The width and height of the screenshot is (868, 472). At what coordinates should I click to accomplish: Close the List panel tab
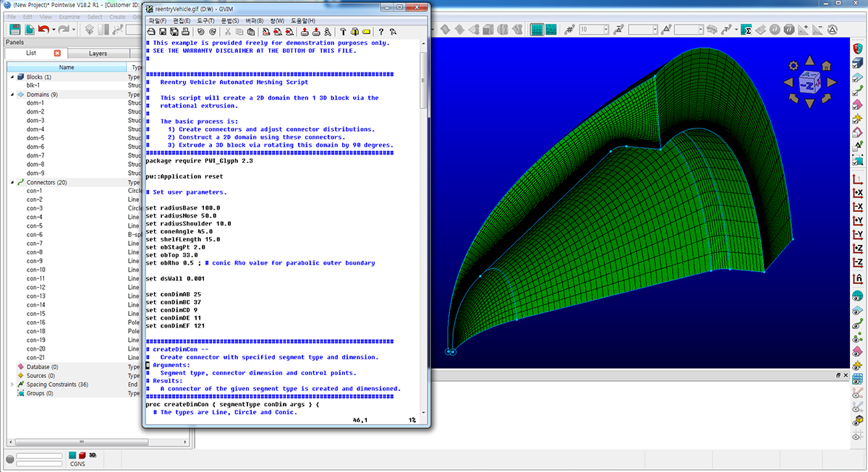[x=57, y=53]
